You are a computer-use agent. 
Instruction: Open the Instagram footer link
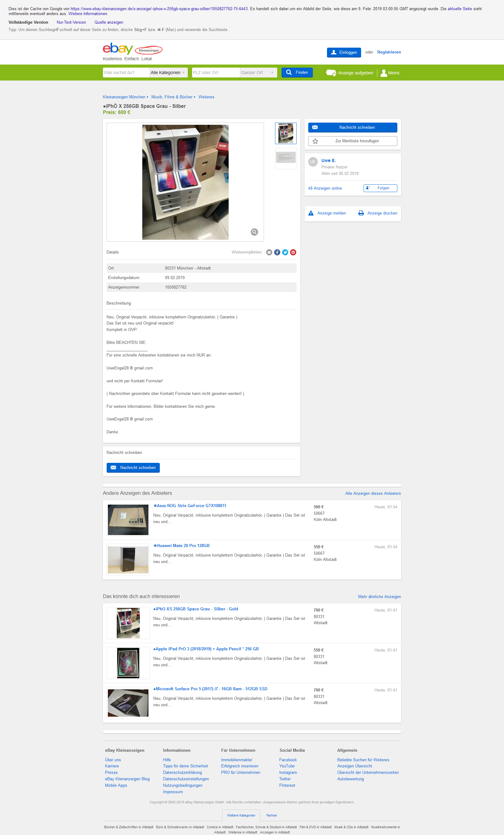coord(288,773)
